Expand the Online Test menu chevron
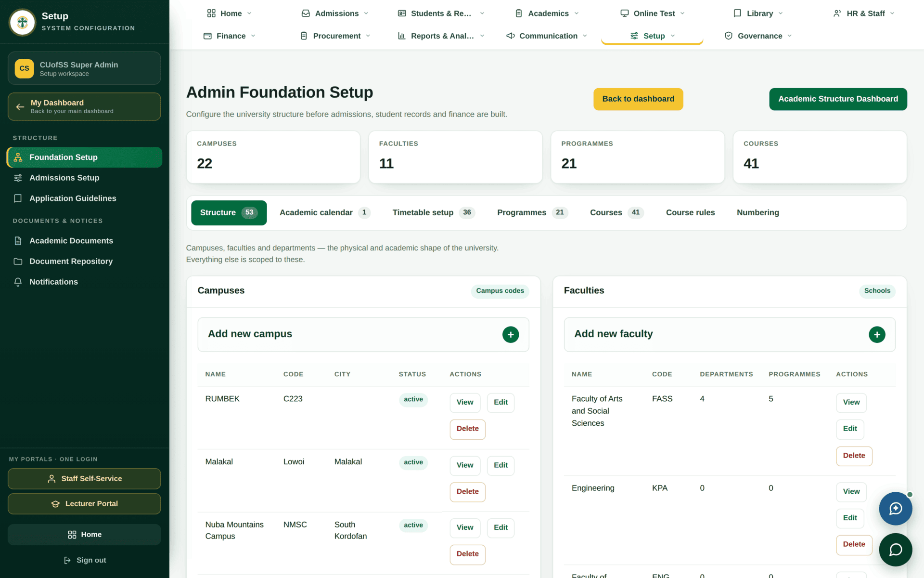This screenshot has width=924, height=578. (x=682, y=13)
